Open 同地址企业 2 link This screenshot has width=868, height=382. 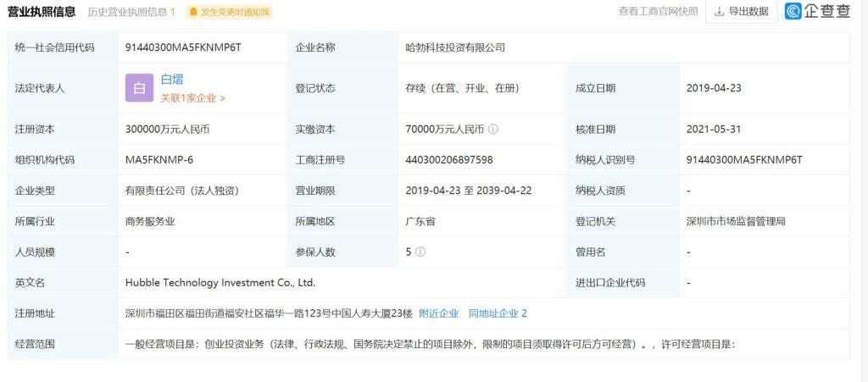point(498,313)
